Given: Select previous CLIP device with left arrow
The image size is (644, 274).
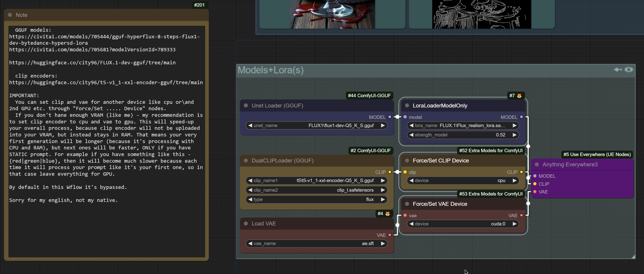Looking at the screenshot, I should coord(411,180).
